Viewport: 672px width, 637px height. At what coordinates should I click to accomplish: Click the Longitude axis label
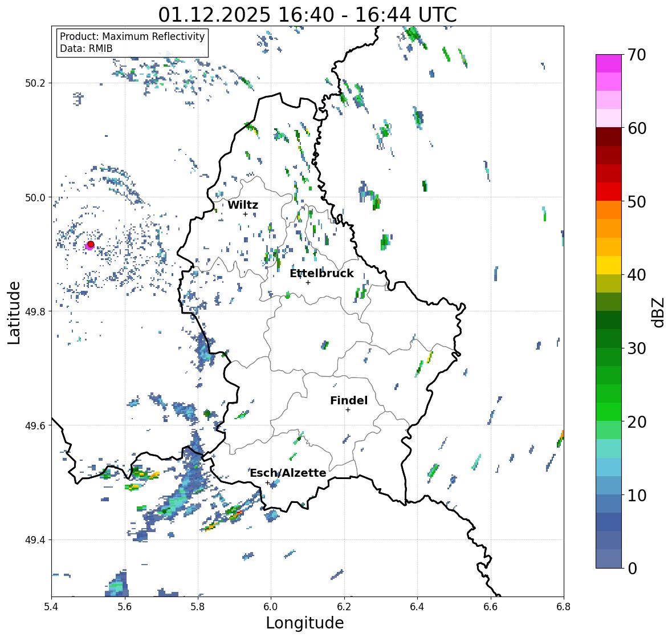tap(305, 622)
